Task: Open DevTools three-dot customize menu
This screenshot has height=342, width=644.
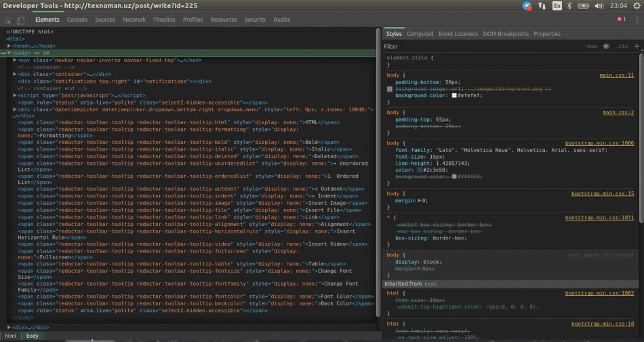Action: point(637,20)
